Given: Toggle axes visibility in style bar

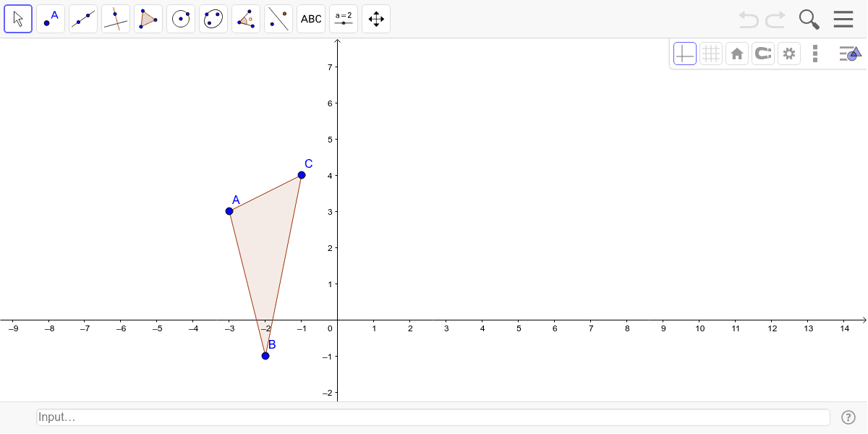Looking at the screenshot, I should coord(685,54).
